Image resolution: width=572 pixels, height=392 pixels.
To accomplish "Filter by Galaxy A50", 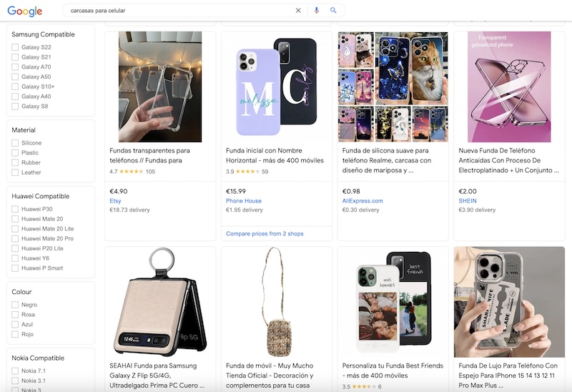I will pos(15,77).
